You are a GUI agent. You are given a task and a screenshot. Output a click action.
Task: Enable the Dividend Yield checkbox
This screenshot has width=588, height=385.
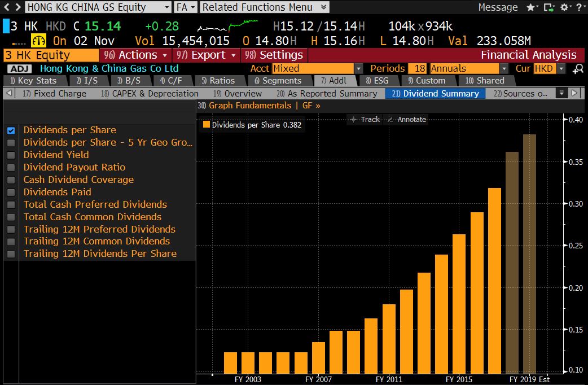tap(11, 155)
